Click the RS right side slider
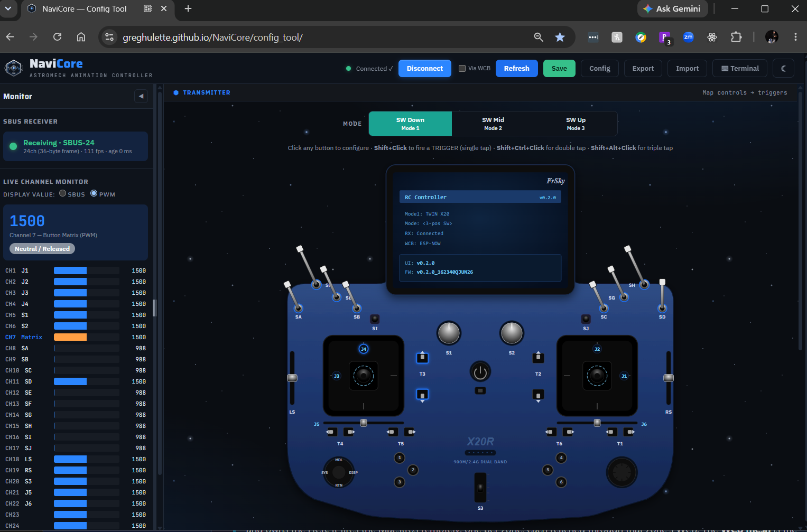Image resolution: width=807 pixels, height=532 pixels. tap(669, 378)
